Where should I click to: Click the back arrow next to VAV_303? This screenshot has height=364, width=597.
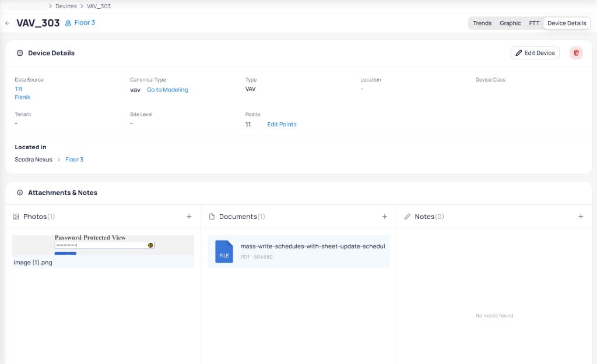pyautogui.click(x=7, y=23)
